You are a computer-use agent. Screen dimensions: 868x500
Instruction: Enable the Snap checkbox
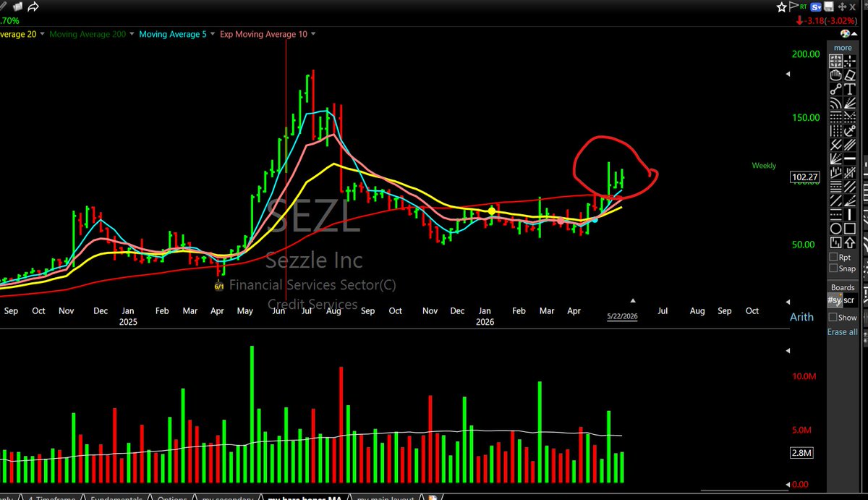[834, 269]
